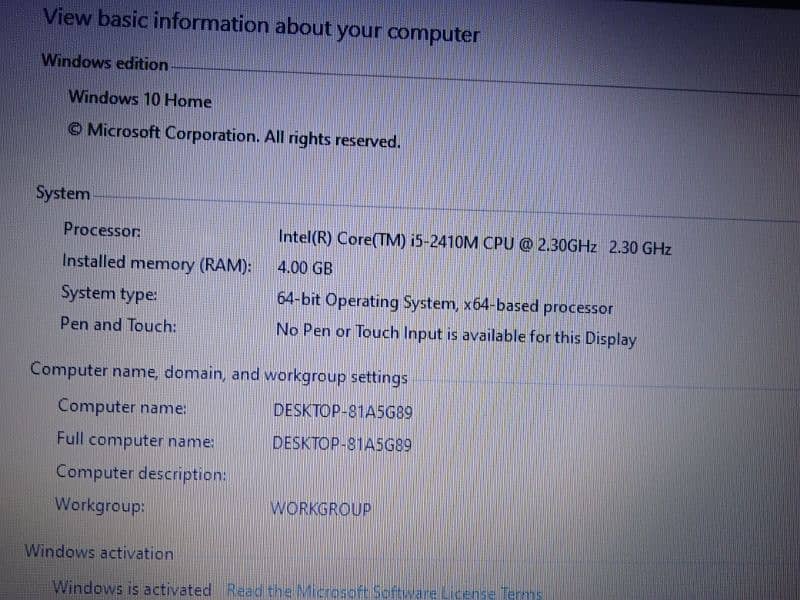Select the 4.00 GB memory value
This screenshot has height=600, width=800.
coord(305,269)
